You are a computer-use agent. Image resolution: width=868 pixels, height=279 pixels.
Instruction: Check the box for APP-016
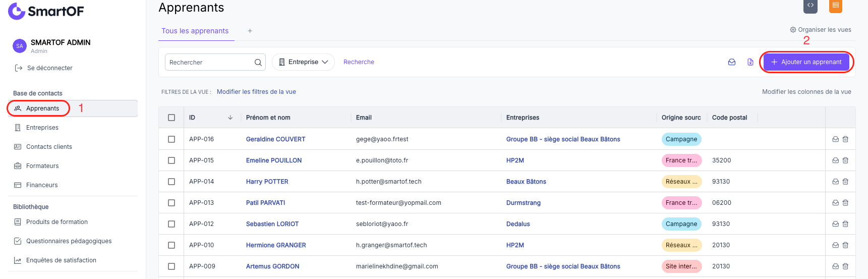pyautogui.click(x=171, y=139)
